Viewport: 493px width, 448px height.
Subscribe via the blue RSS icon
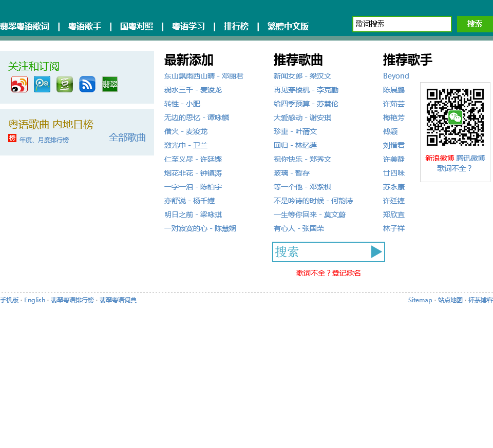87,84
